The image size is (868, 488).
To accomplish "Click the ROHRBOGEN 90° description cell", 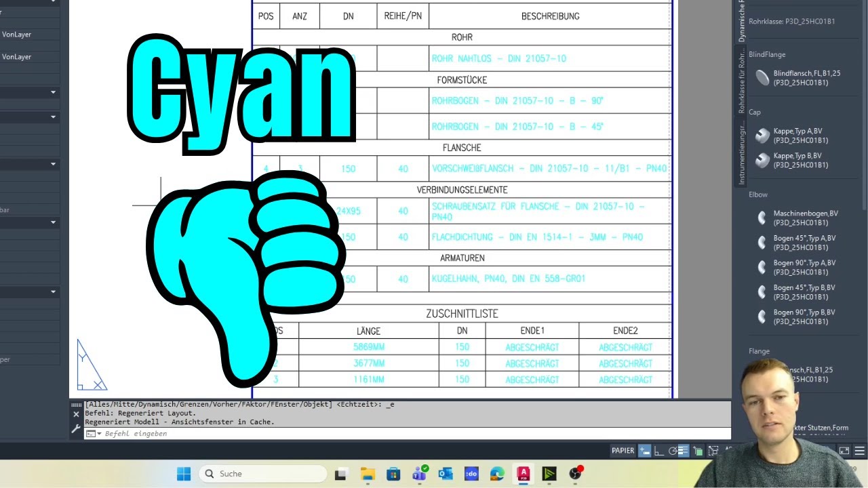I will 550,100.
